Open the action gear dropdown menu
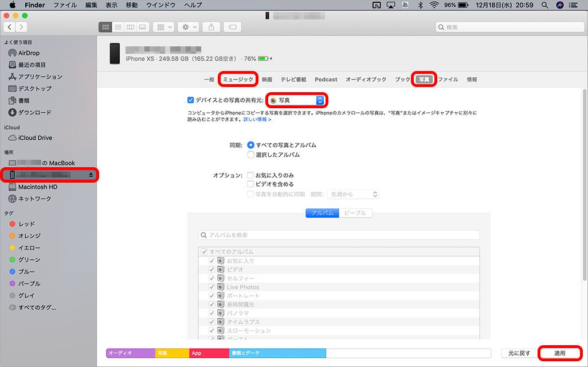588x367 pixels. tap(188, 27)
